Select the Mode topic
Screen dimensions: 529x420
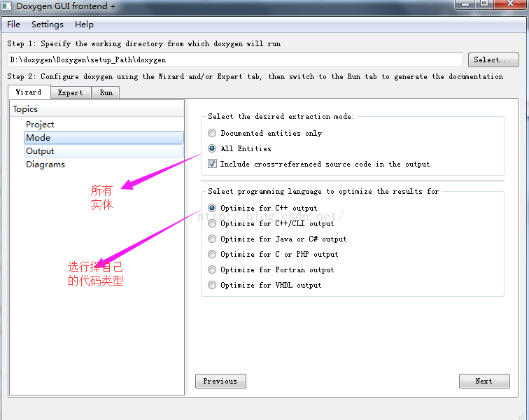coord(104,138)
